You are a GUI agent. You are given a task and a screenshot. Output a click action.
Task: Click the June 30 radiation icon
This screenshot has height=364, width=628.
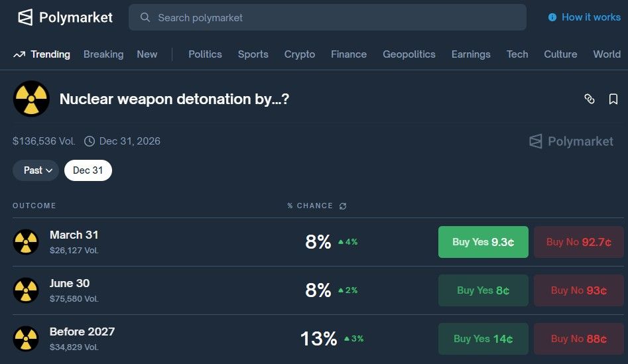[26, 290]
